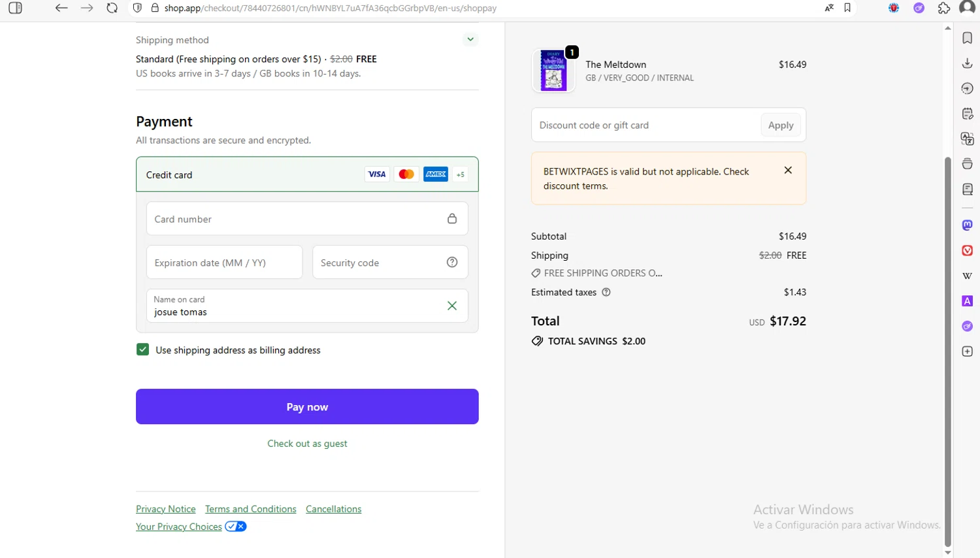Go forward to the next page
The height and width of the screenshot is (558, 980).
pos(87,8)
